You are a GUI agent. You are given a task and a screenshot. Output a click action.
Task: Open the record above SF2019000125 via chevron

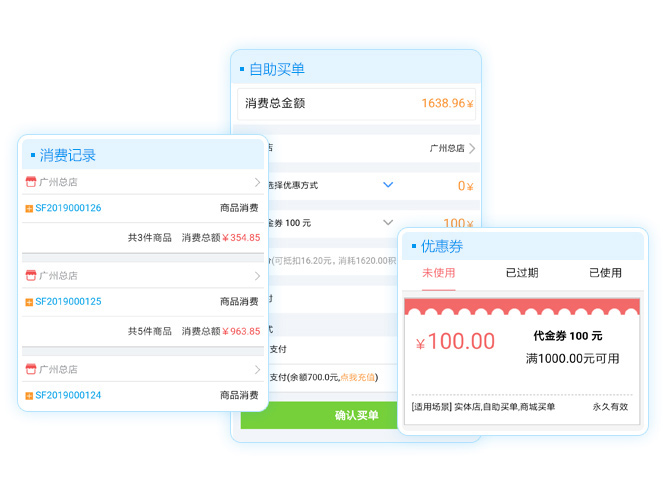pyautogui.click(x=257, y=275)
